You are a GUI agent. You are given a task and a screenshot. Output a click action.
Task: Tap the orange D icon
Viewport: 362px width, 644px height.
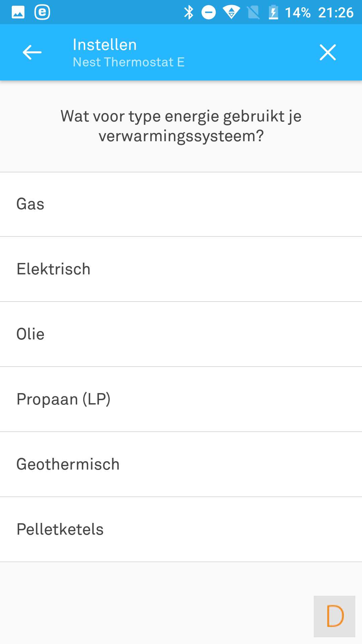(x=335, y=616)
